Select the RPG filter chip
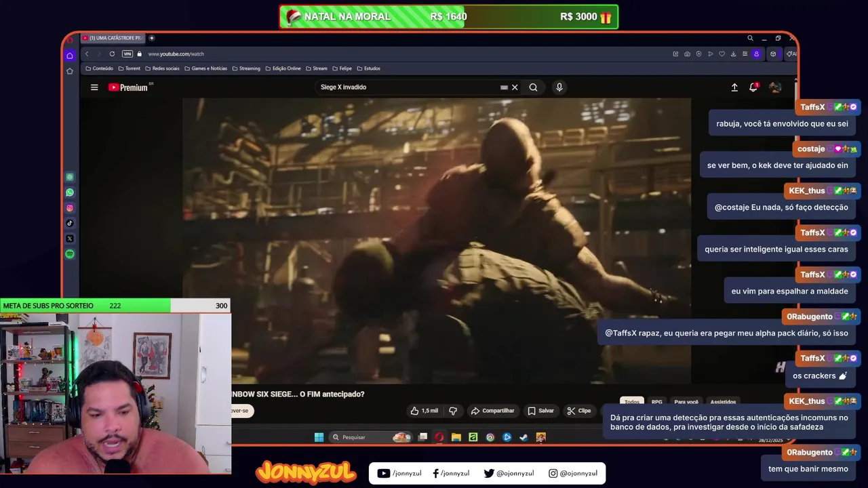868x488 pixels. pos(656,402)
